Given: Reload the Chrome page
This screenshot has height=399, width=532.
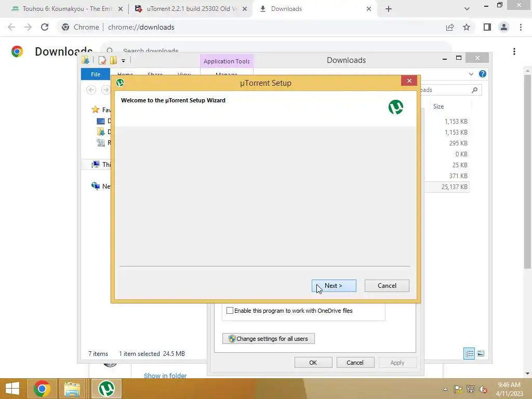Looking at the screenshot, I should (45, 27).
